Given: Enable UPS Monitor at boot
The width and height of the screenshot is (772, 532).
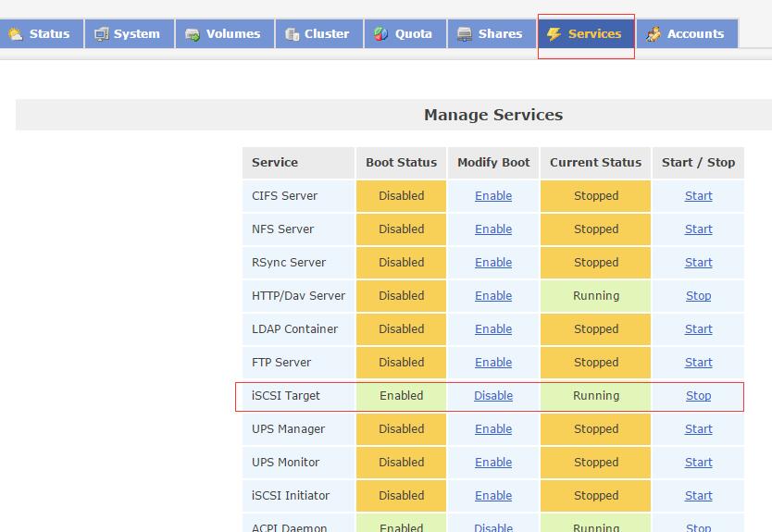Looking at the screenshot, I should click(x=493, y=462).
